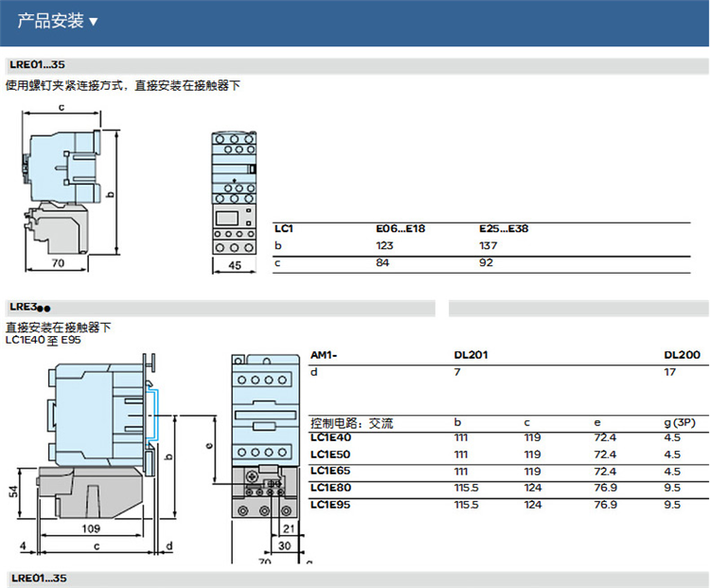
Task: Click the 21 dimension label
Action: coord(289,528)
